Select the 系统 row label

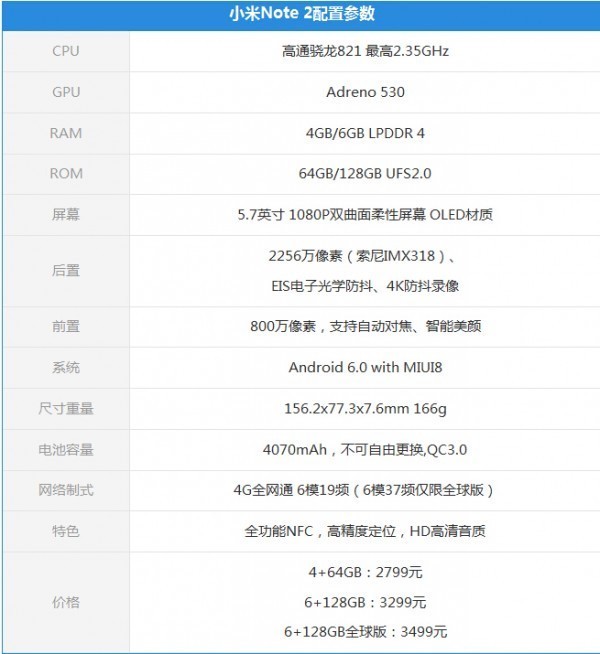pyautogui.click(x=66, y=367)
